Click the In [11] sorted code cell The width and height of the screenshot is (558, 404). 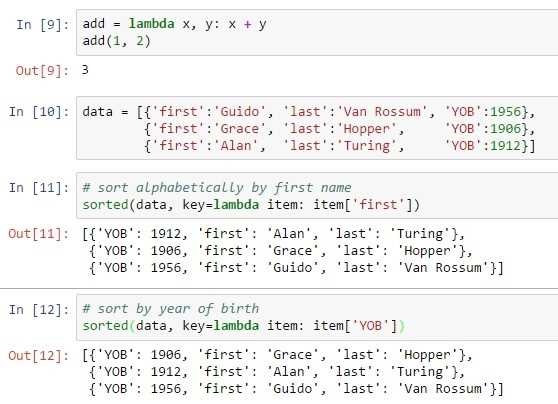[317, 196]
